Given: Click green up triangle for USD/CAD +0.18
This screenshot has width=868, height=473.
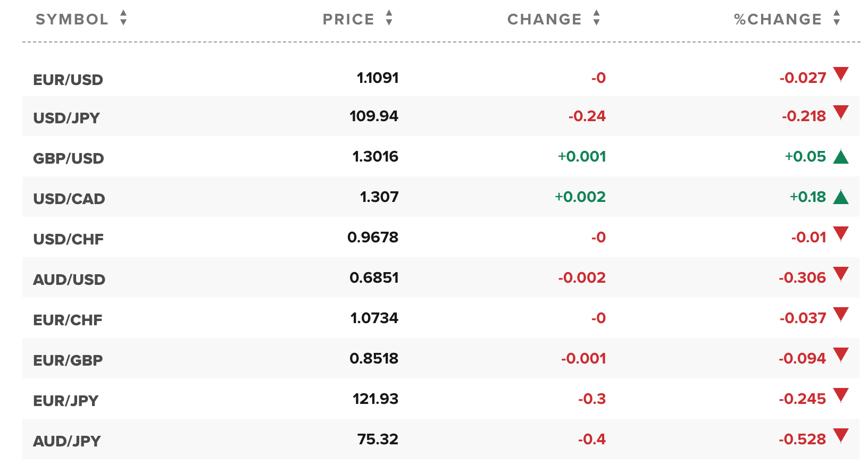Looking at the screenshot, I should [x=841, y=197].
